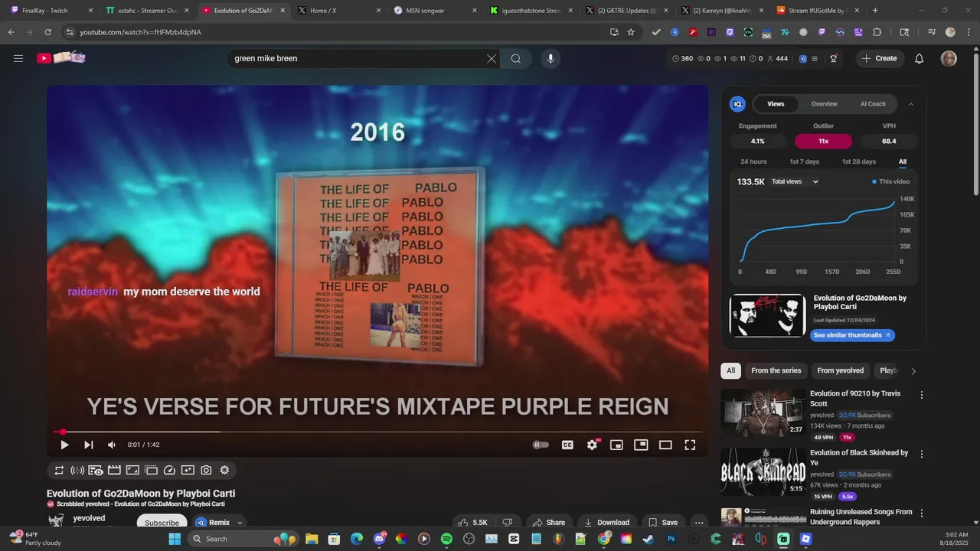The height and width of the screenshot is (551, 980).
Task: Open Spotify from the taskbar
Action: click(x=446, y=539)
